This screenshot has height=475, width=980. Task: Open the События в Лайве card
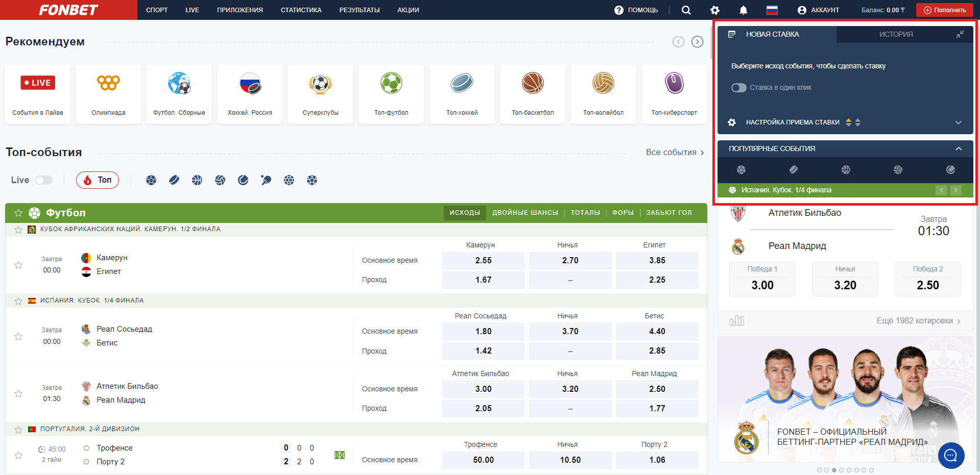click(x=38, y=94)
